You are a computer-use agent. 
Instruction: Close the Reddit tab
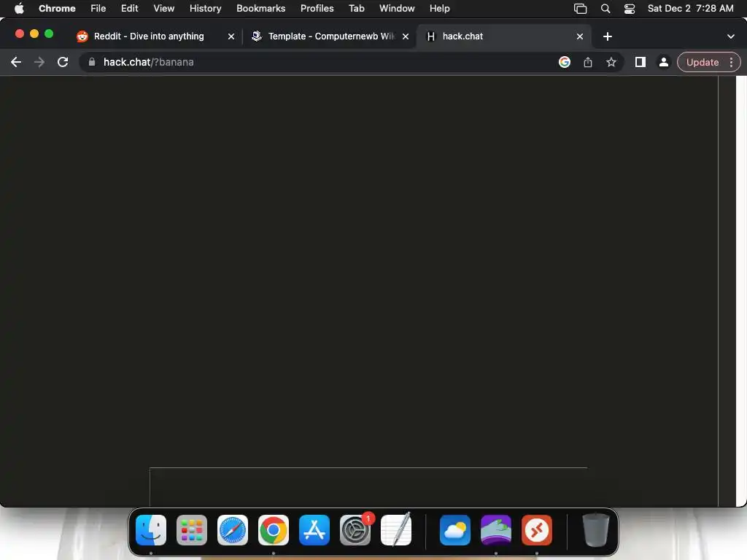231,36
